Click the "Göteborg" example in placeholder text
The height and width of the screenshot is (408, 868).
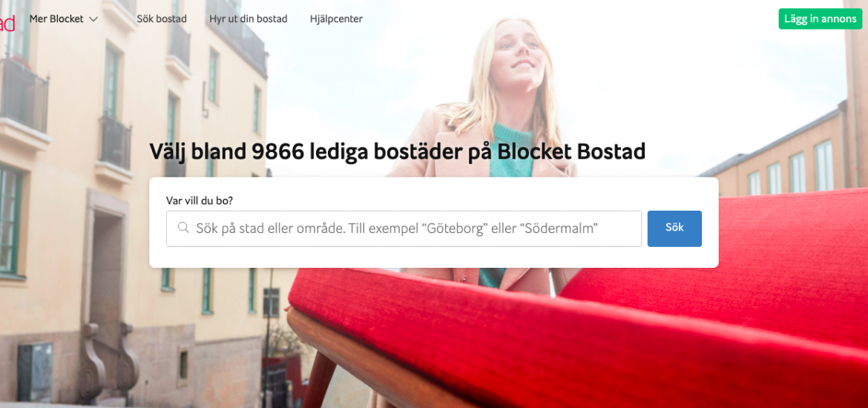pos(453,228)
